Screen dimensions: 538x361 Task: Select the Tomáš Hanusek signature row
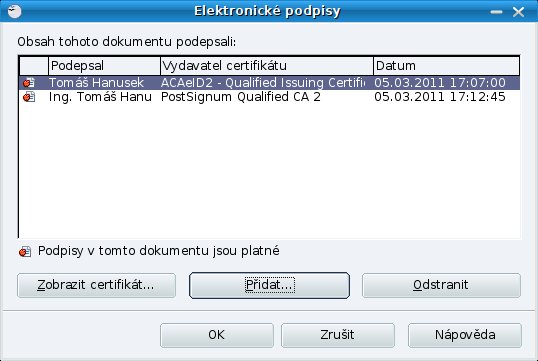269,83
